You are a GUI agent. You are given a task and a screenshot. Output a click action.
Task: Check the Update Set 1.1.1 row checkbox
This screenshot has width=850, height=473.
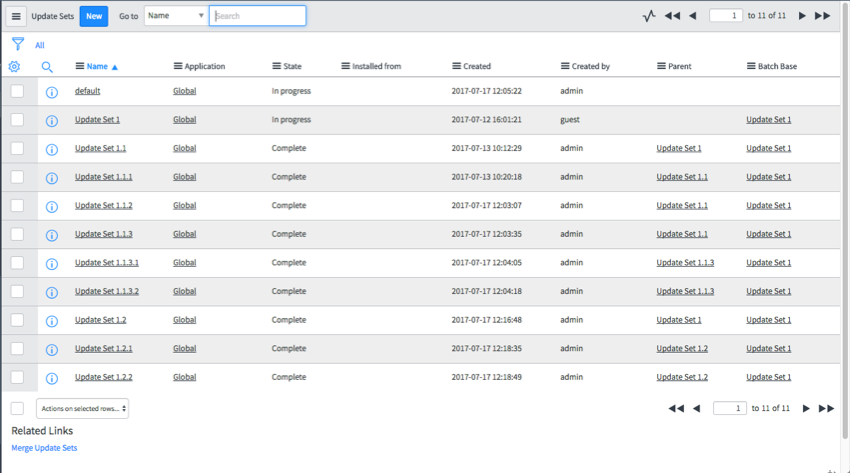coord(17,177)
